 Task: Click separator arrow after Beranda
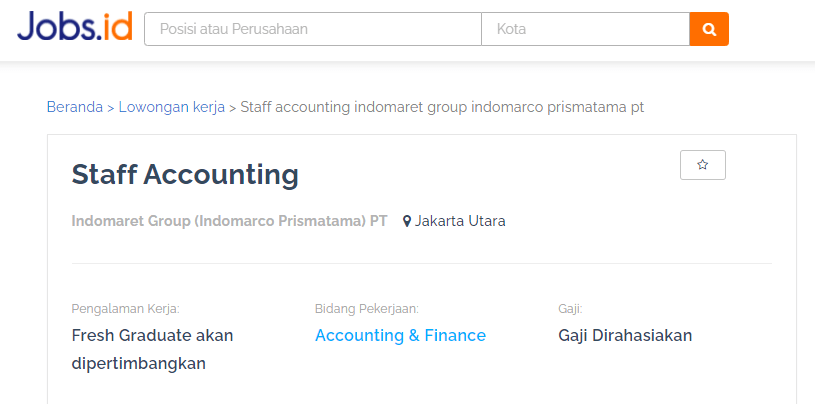point(111,108)
